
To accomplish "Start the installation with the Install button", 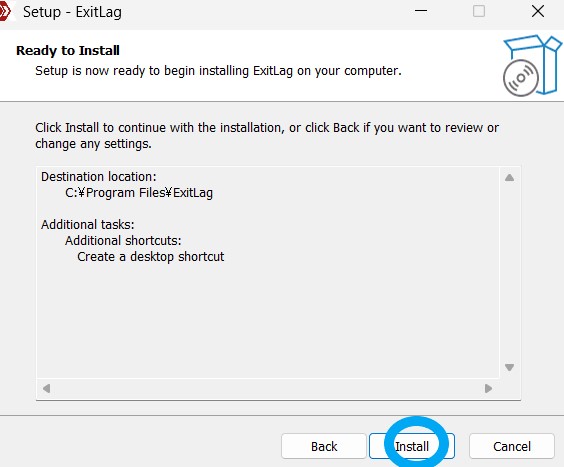I will point(412,446).
